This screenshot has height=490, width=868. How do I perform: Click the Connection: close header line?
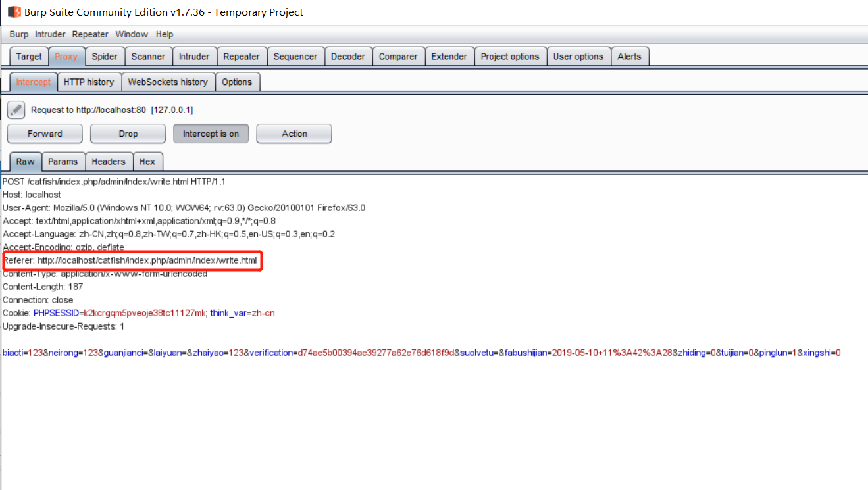click(x=38, y=300)
